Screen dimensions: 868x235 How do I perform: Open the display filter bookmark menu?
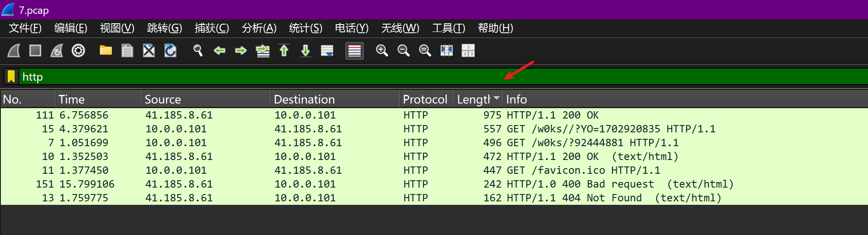(11, 77)
